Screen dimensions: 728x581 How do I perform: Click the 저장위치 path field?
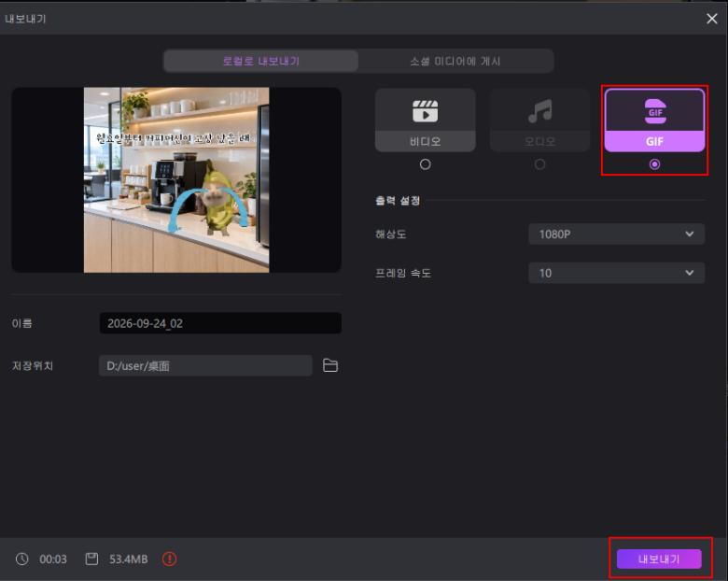click(205, 366)
